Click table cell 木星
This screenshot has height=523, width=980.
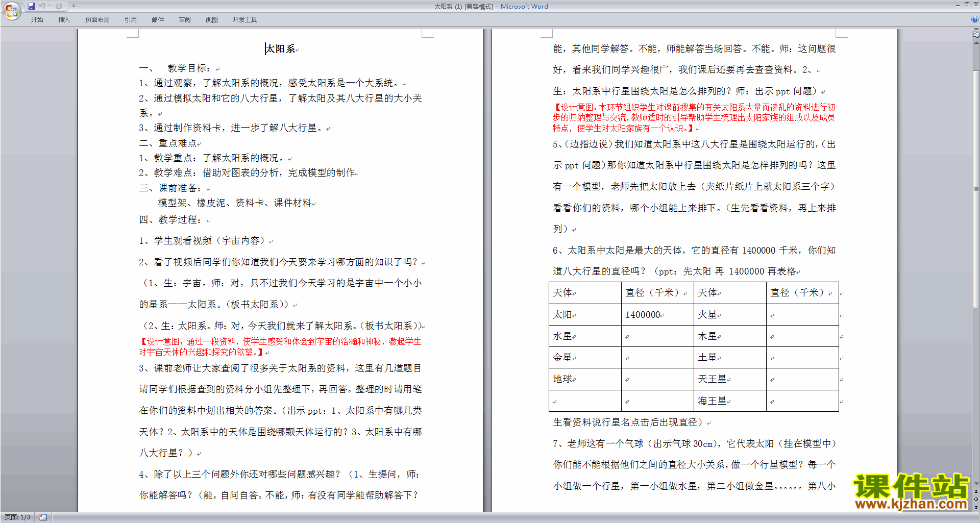tap(730, 336)
